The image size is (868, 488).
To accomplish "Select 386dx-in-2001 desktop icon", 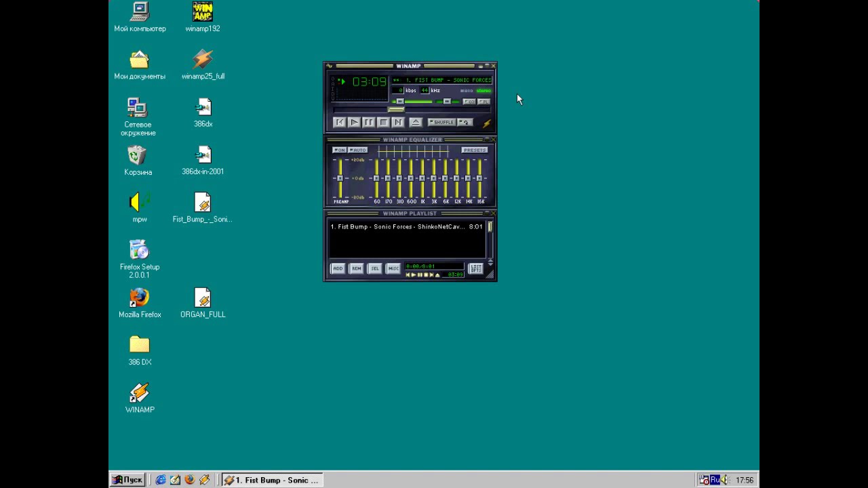I will [203, 161].
